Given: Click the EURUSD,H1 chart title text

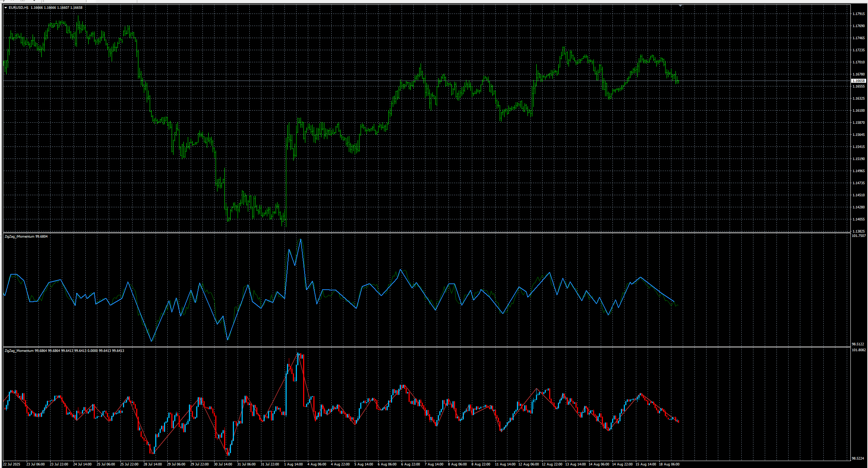Looking at the screenshot, I should (19, 8).
